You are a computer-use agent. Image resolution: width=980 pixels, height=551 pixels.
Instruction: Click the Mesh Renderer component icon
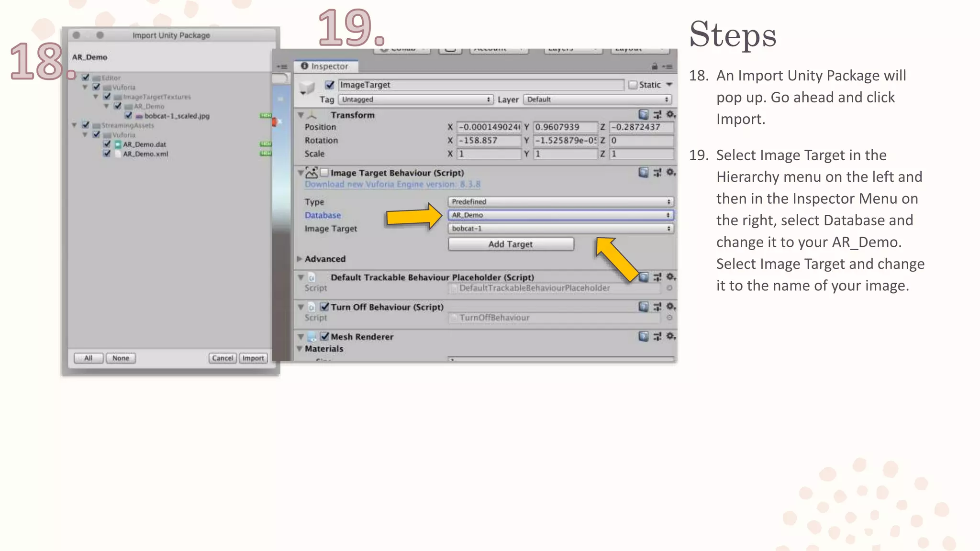312,337
